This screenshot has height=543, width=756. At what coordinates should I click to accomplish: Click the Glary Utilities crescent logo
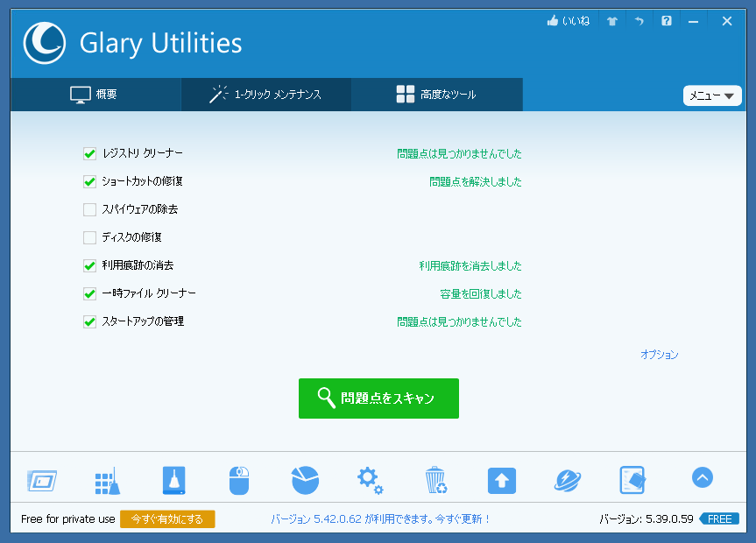(45, 43)
